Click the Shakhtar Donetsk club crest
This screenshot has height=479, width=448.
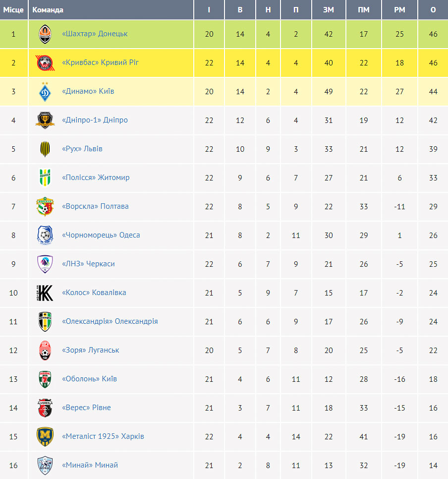click(x=45, y=34)
